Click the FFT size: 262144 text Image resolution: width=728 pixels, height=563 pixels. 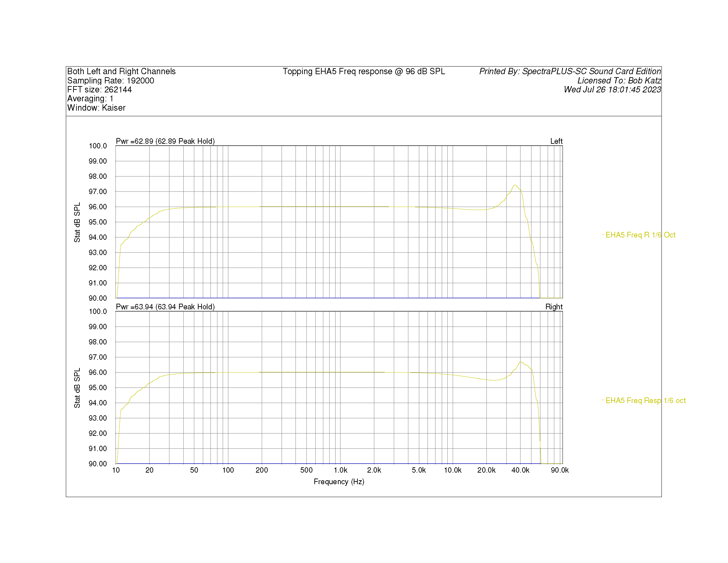(99, 89)
